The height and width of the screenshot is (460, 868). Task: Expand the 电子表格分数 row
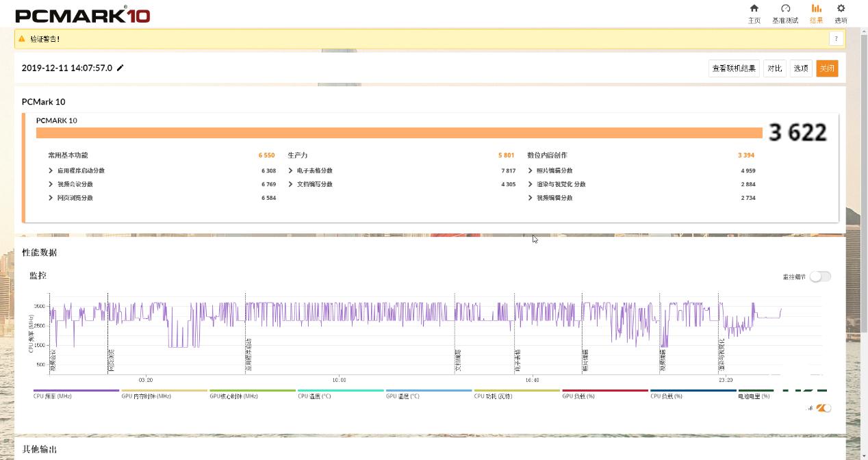(291, 170)
